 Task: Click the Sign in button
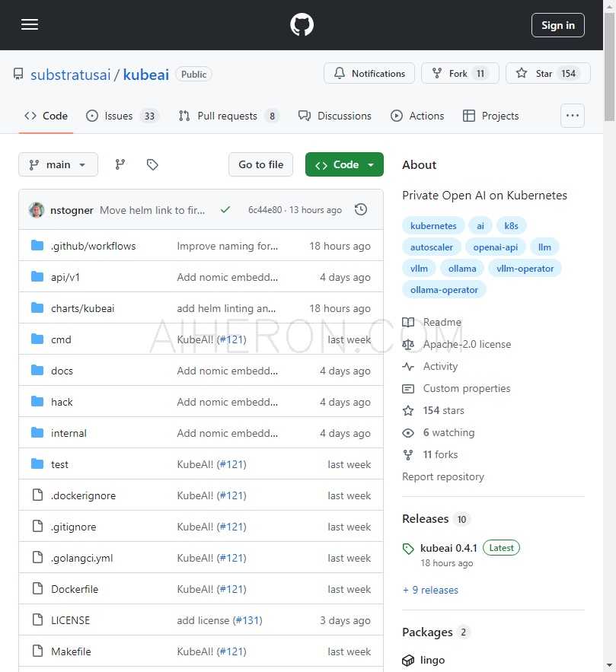click(557, 25)
